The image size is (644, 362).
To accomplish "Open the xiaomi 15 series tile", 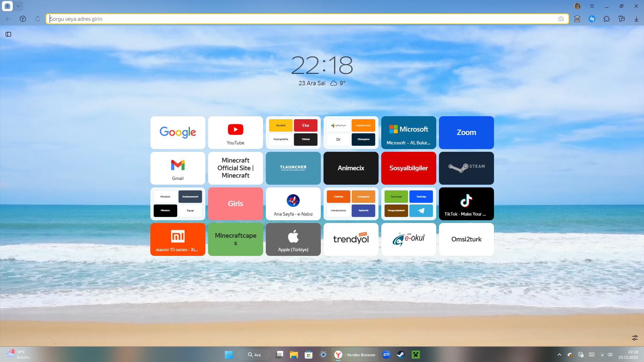I will click(x=178, y=239).
